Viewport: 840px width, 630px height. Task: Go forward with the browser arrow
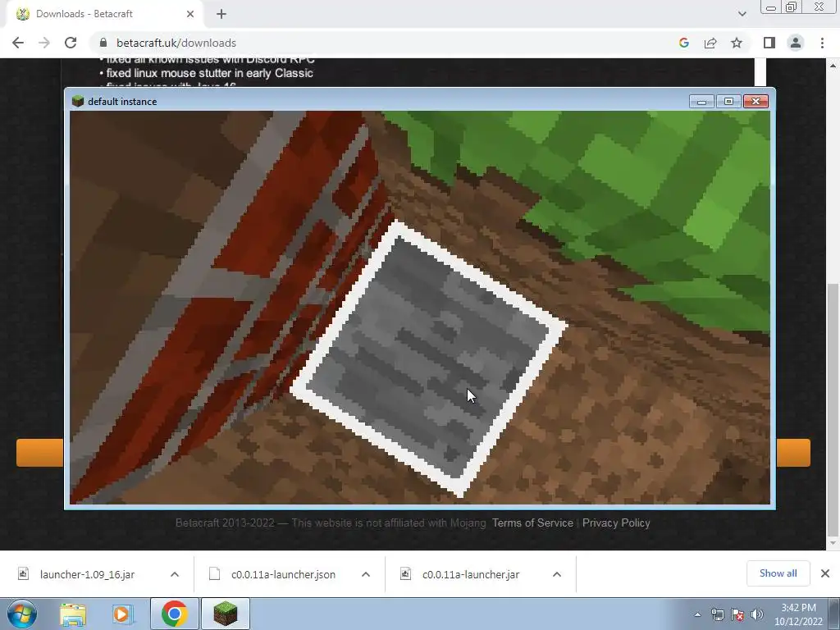[x=44, y=43]
